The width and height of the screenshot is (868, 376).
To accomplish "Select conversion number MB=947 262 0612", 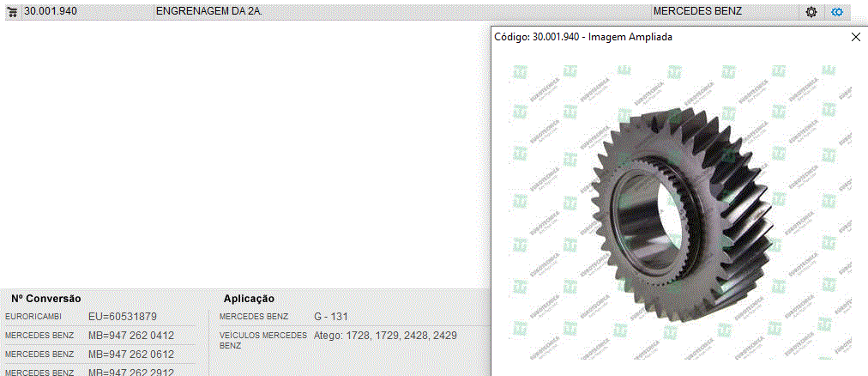I will (131, 355).
